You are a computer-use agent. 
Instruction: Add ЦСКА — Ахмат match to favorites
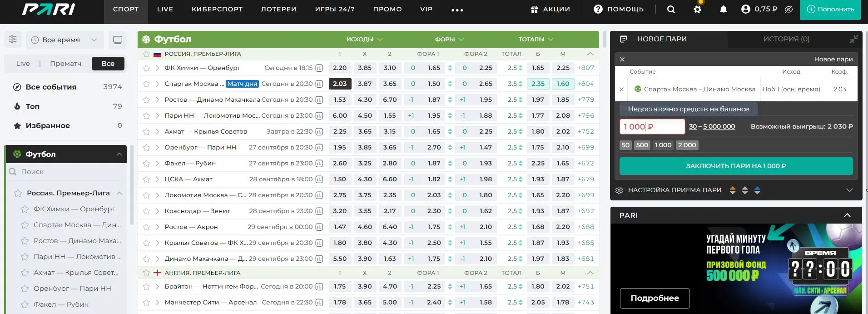click(146, 179)
